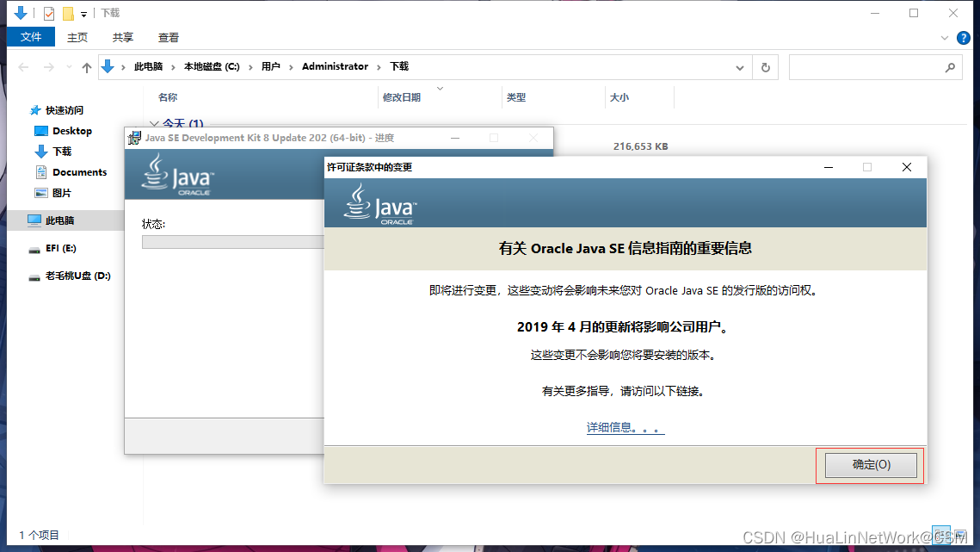Refresh the folder with the refresh icon
This screenshot has width=980, height=552.
(765, 67)
